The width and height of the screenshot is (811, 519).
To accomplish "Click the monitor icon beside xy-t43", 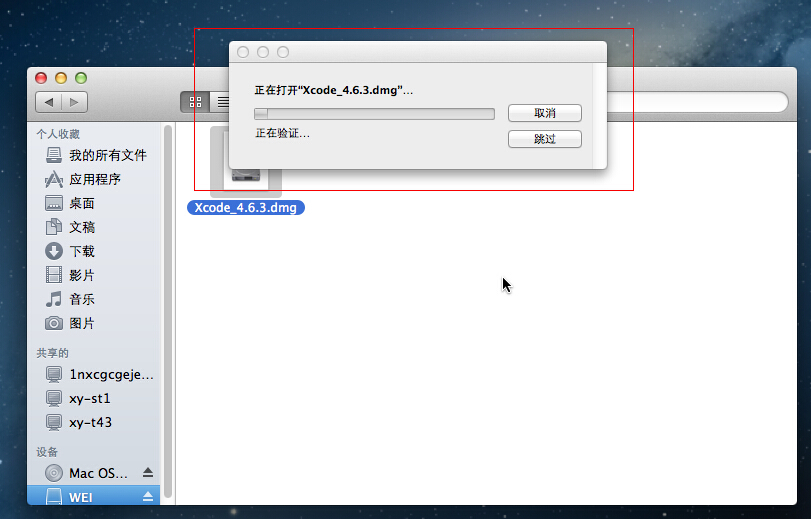I will [54, 423].
